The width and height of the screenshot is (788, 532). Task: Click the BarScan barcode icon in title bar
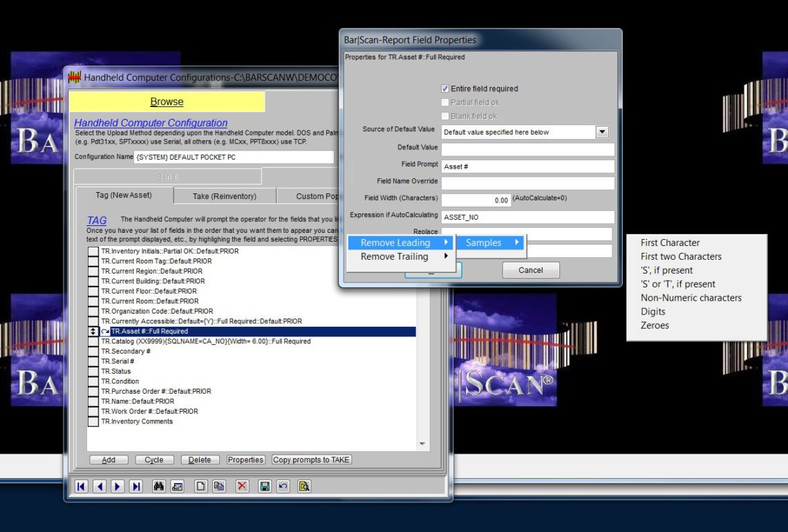coord(75,77)
